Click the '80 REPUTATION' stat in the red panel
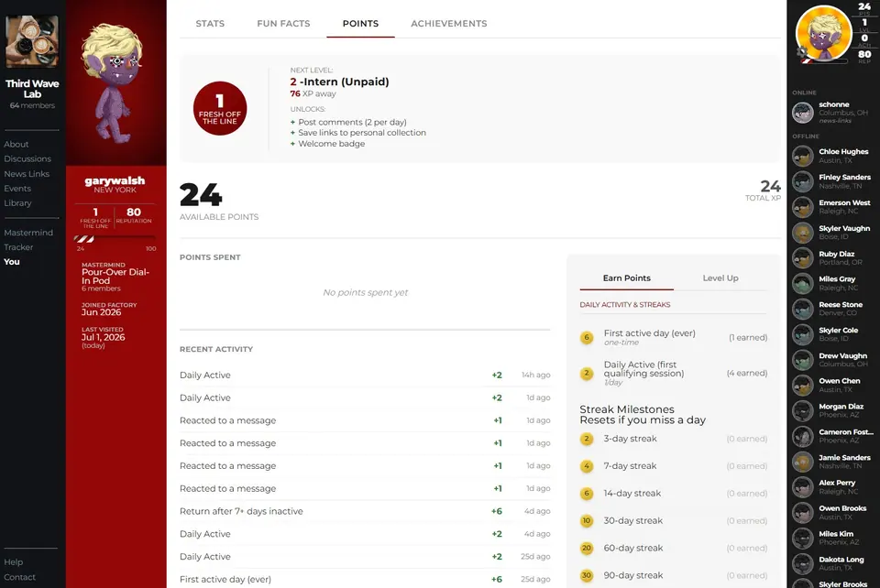 134,215
